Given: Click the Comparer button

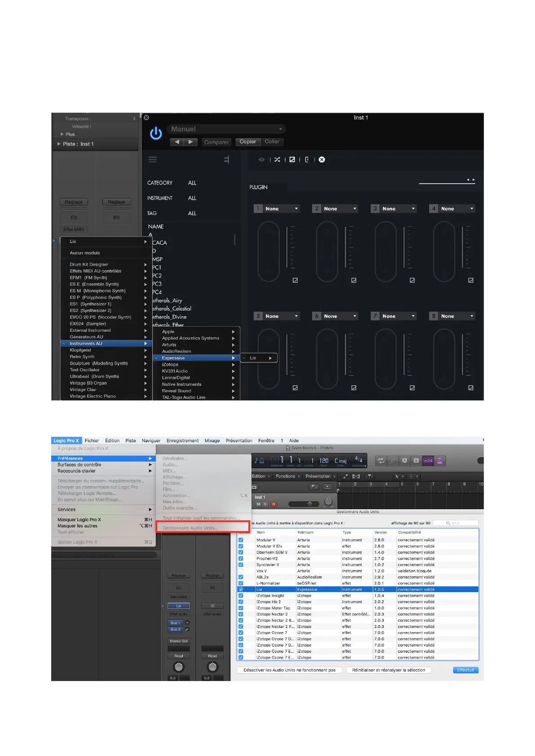Looking at the screenshot, I should [x=217, y=142].
